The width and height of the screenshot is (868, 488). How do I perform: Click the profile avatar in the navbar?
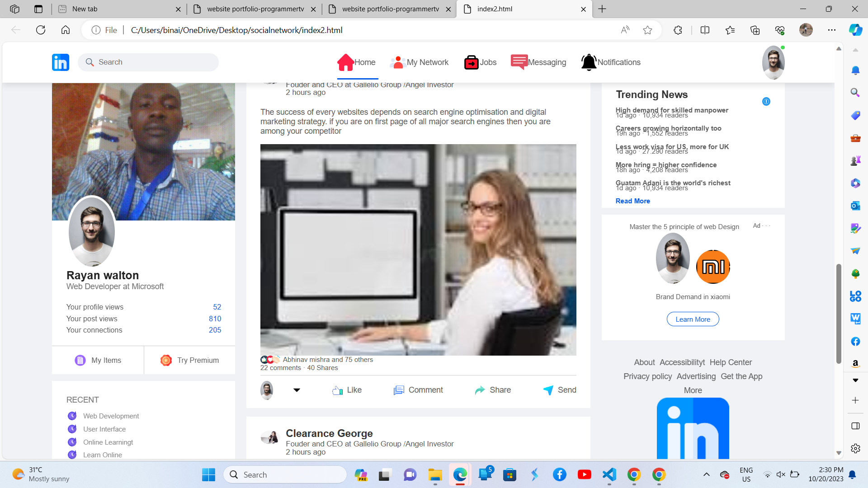(x=773, y=62)
